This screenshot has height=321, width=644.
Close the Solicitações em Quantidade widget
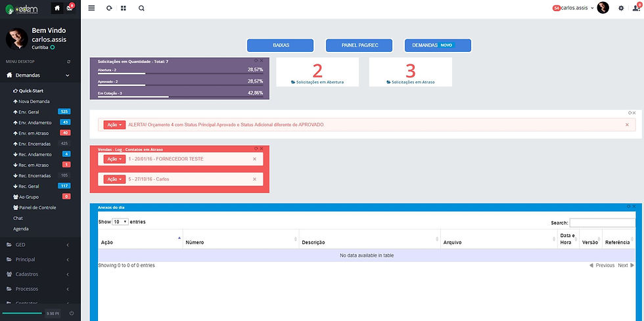click(x=262, y=60)
